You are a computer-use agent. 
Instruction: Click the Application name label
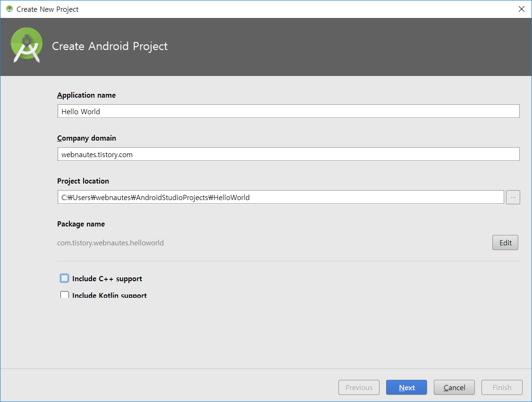pyautogui.click(x=86, y=95)
